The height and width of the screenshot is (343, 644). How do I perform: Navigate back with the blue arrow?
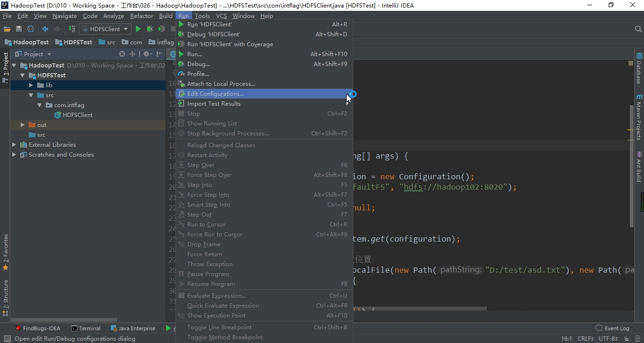45,29
